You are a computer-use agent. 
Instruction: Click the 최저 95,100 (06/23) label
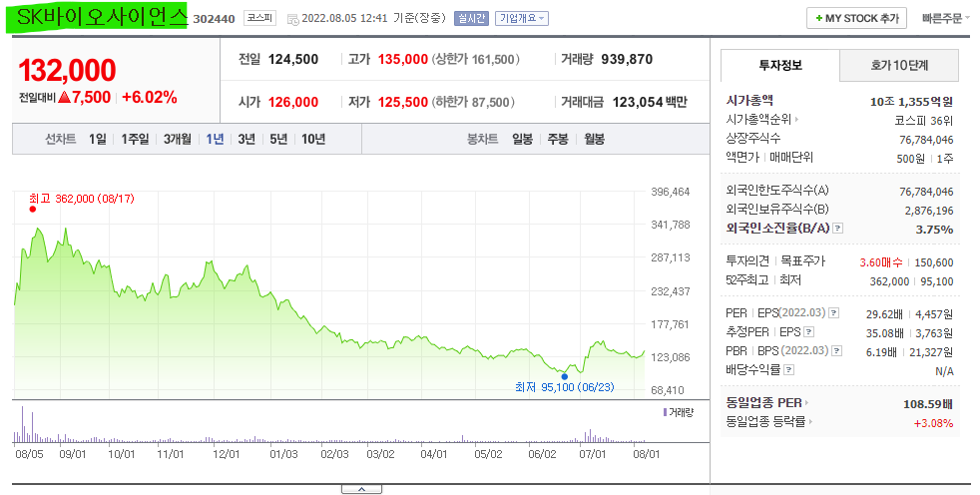pos(565,387)
